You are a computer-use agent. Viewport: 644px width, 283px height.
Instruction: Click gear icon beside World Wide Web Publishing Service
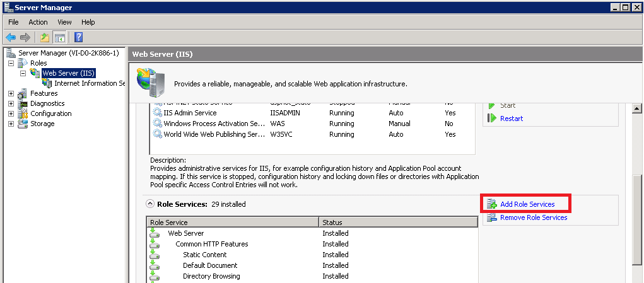click(157, 134)
